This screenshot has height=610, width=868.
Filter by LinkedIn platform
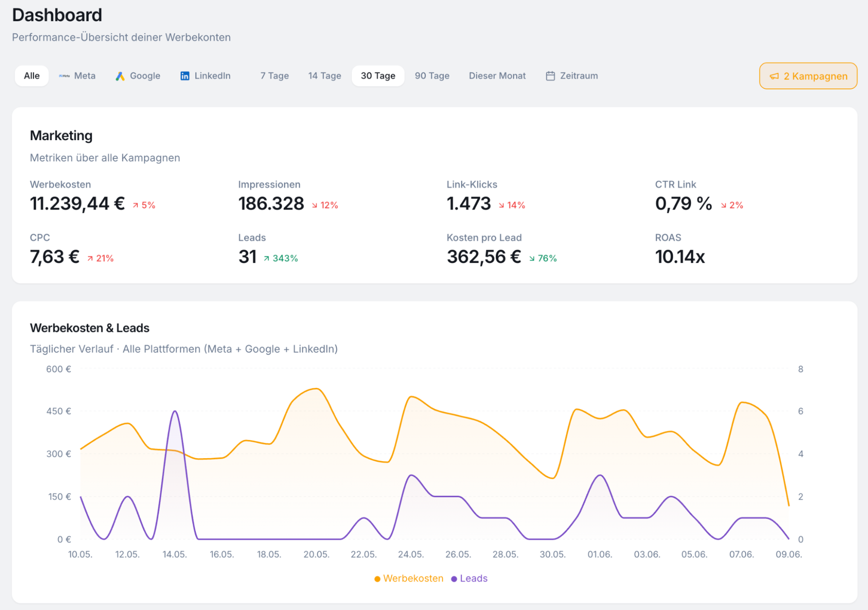coord(205,76)
